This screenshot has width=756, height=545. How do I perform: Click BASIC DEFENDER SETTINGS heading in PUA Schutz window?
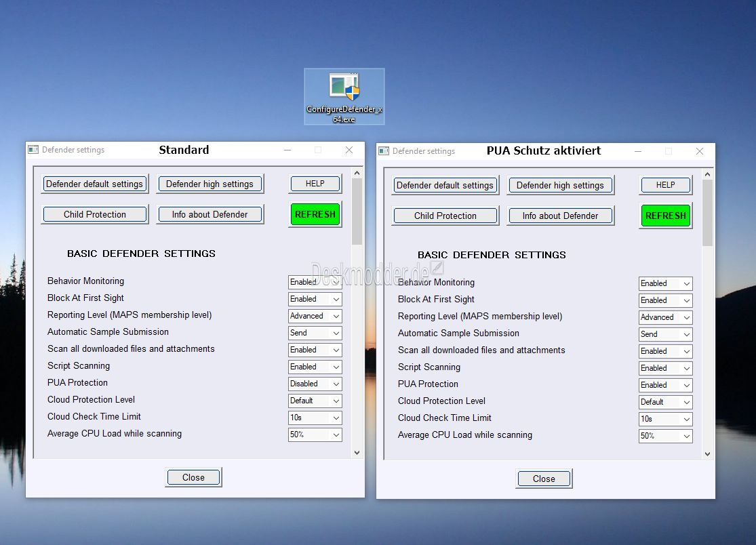[x=492, y=255]
